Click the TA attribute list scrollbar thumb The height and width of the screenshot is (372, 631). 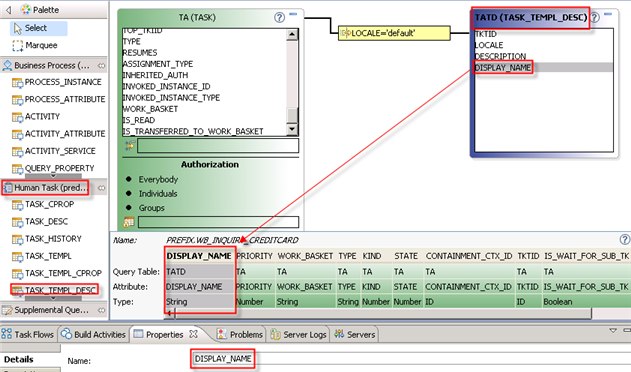tap(292, 115)
